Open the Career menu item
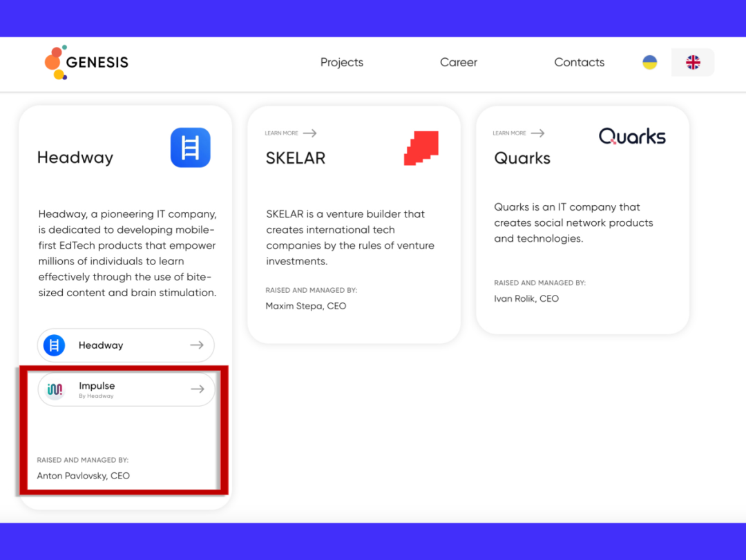Viewport: 746px width, 560px height. (458, 62)
